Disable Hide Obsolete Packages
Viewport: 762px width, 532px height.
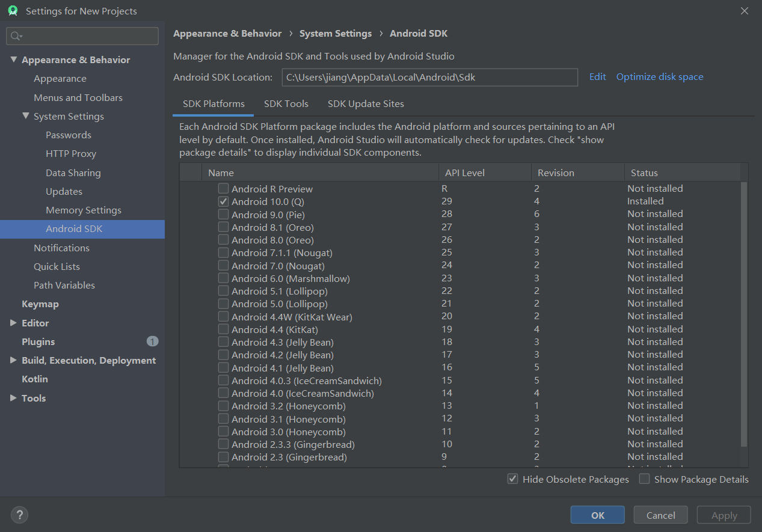512,478
